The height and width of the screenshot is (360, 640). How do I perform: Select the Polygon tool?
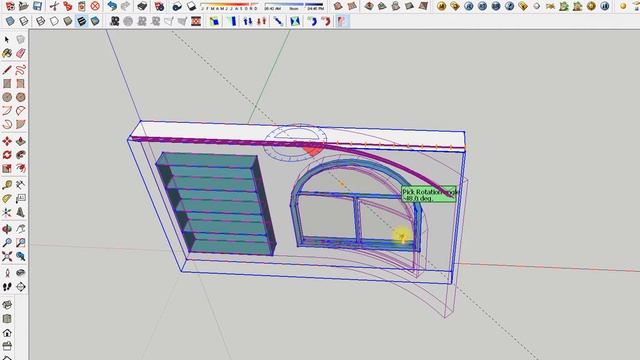pos(20,97)
